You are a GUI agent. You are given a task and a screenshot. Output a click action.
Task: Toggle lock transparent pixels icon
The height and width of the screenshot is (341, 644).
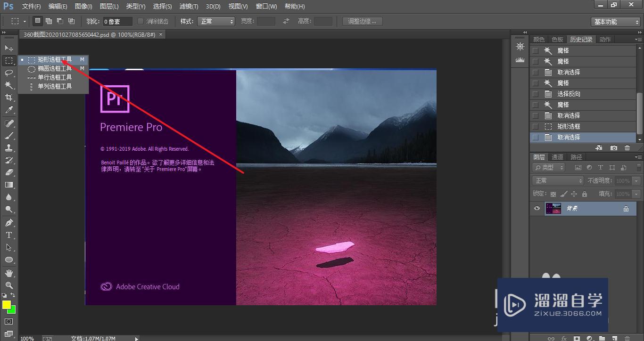click(553, 194)
